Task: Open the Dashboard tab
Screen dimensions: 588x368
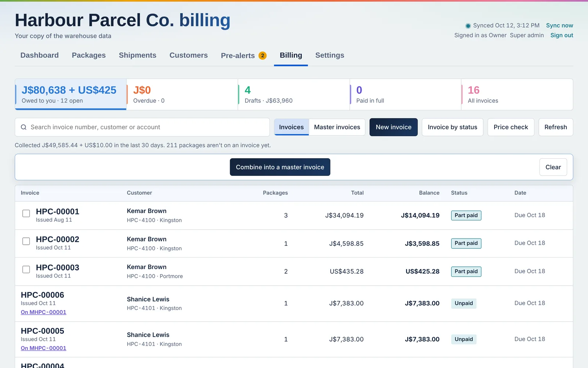Action: pyautogui.click(x=39, y=55)
